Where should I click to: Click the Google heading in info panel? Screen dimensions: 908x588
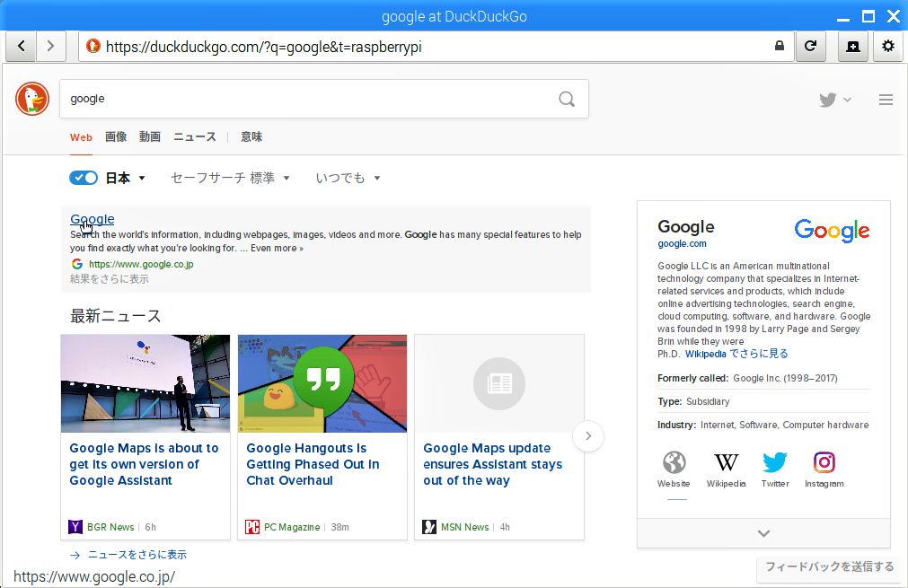click(686, 227)
